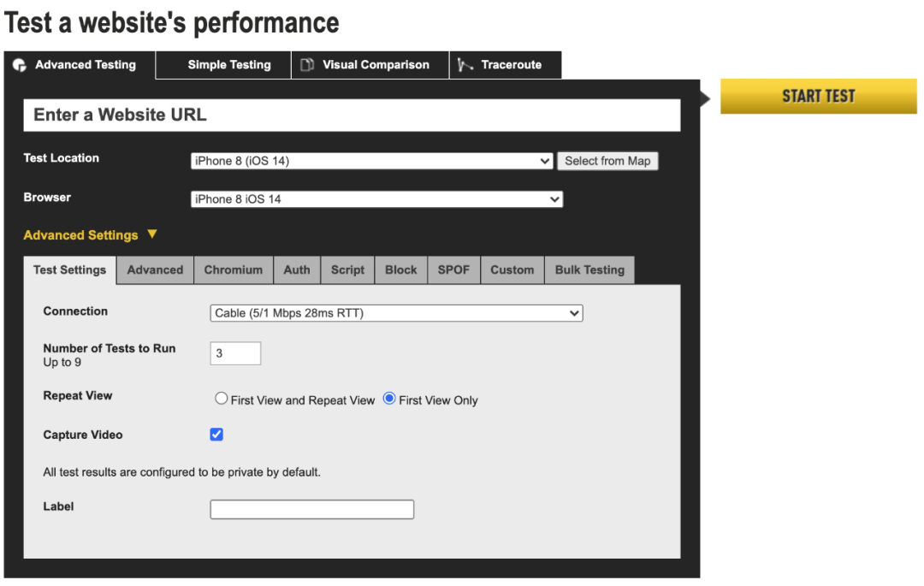Click the Select from Map button
This screenshot has width=924, height=586.
[607, 161]
